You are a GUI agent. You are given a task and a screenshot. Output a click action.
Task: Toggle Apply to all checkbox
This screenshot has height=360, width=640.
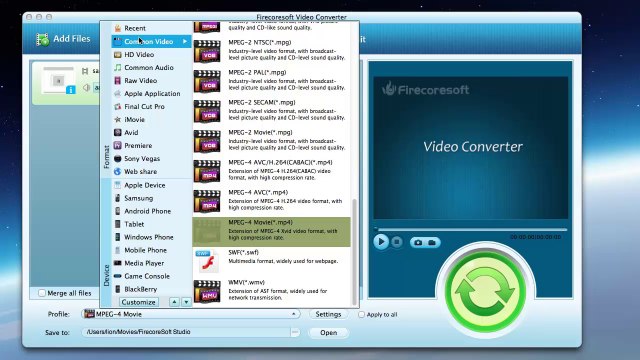(361, 315)
